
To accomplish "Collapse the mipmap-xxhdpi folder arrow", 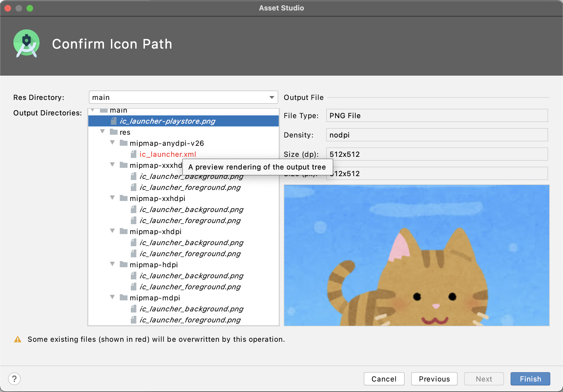I will click(x=112, y=198).
